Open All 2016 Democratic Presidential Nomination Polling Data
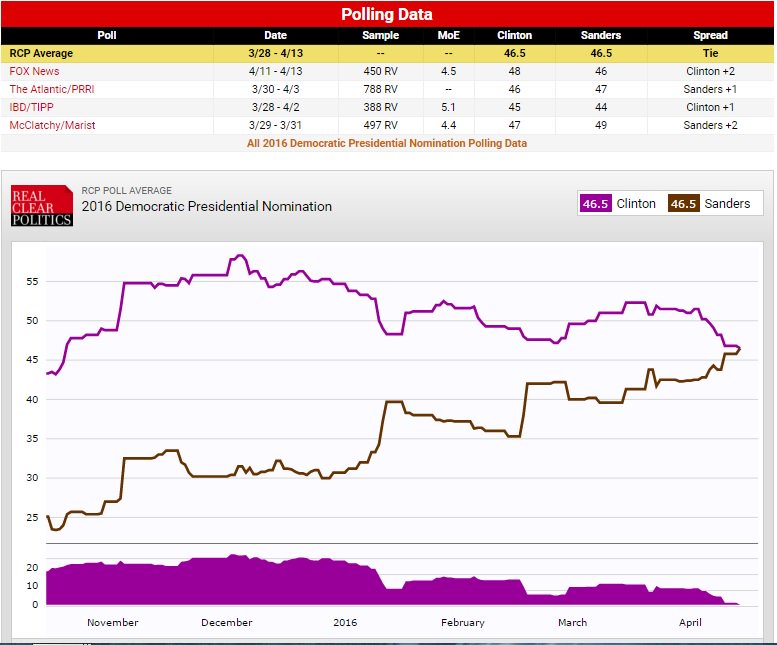 (387, 143)
